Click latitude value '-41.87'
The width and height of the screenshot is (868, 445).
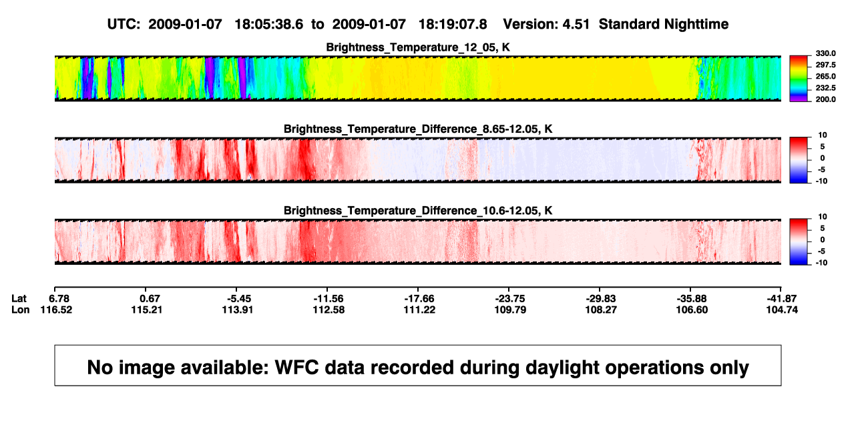point(781,298)
